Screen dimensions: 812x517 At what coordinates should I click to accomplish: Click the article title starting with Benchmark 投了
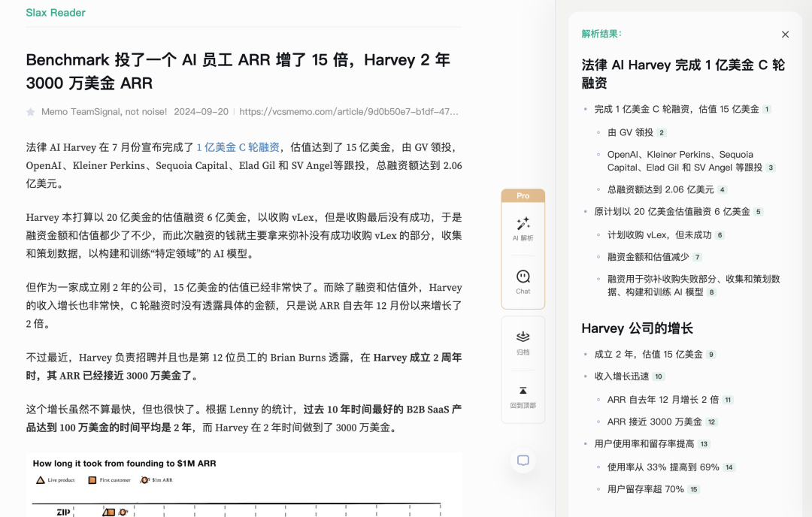click(238, 71)
